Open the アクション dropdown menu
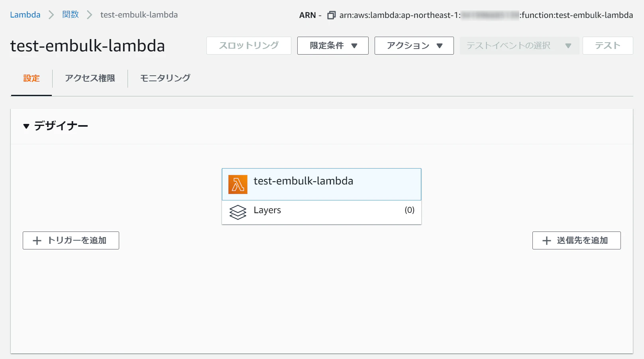The width and height of the screenshot is (644, 359). (414, 46)
